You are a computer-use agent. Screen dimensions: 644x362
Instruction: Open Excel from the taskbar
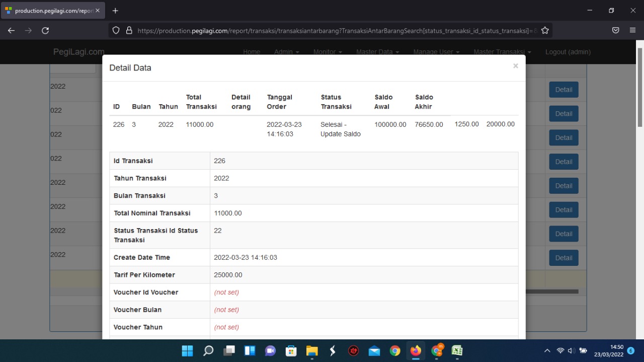point(457,351)
